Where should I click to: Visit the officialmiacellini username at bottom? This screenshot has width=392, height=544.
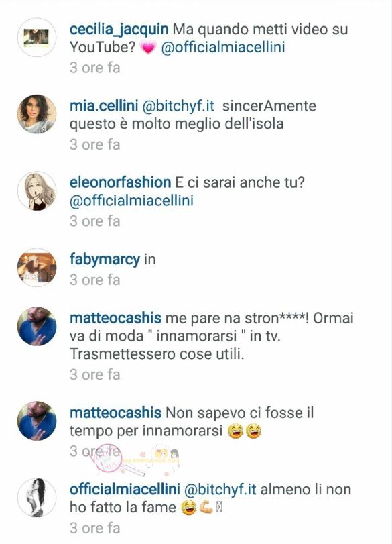[x=125, y=489]
